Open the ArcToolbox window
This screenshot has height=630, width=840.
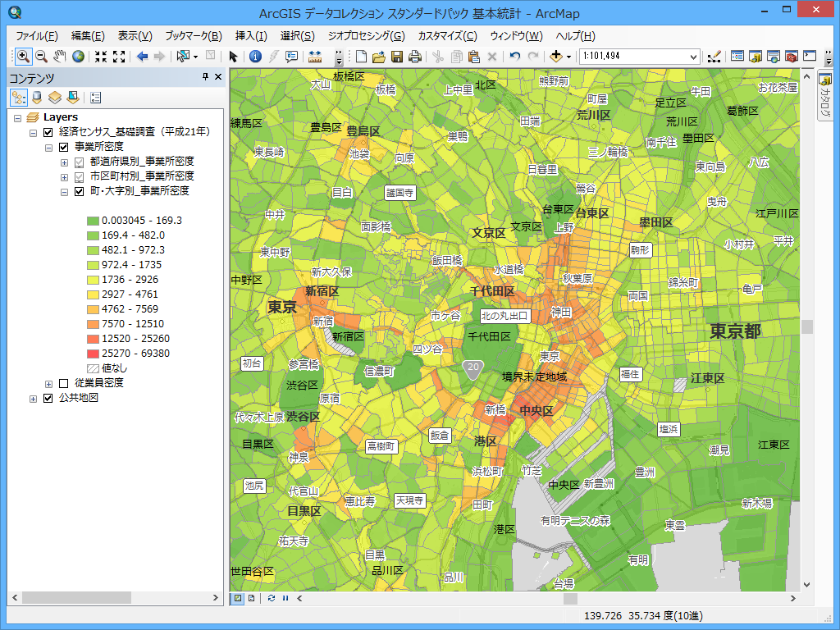[x=792, y=57]
